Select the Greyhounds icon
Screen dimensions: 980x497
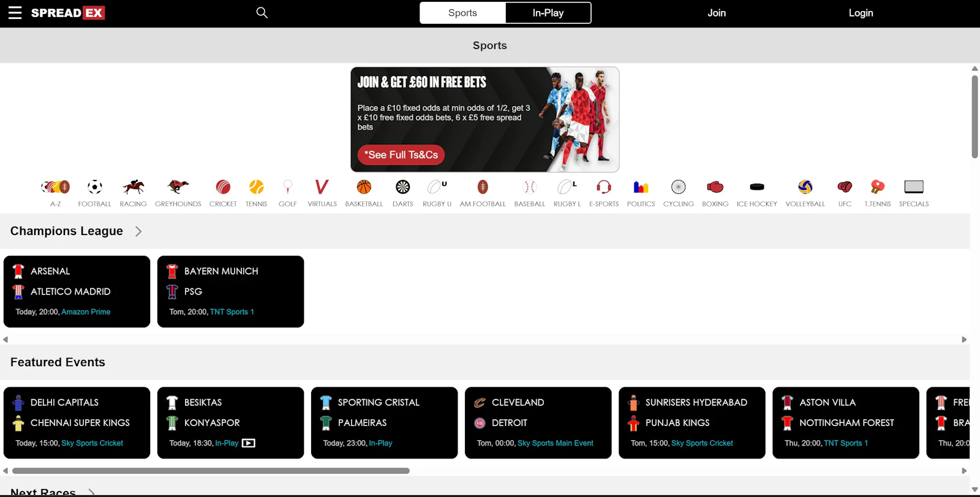pos(178,187)
